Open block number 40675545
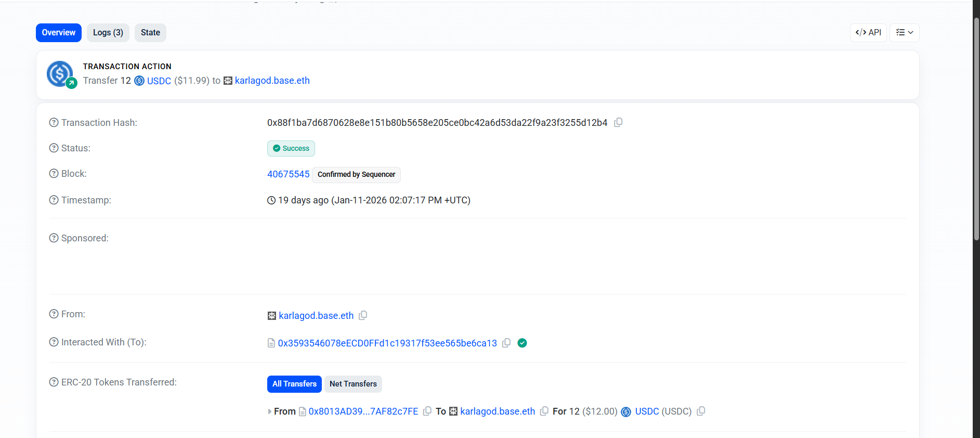Screen dimensions: 980x438 tap(288, 174)
